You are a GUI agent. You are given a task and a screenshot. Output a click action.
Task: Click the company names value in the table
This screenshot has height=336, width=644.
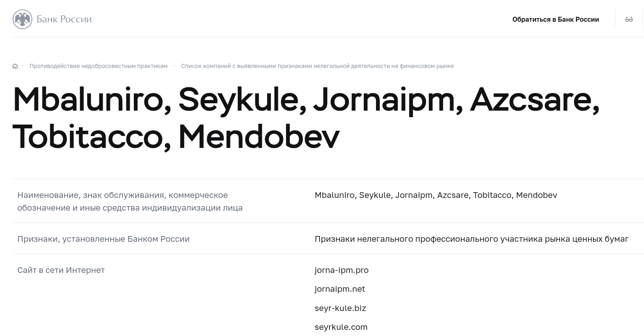436,195
